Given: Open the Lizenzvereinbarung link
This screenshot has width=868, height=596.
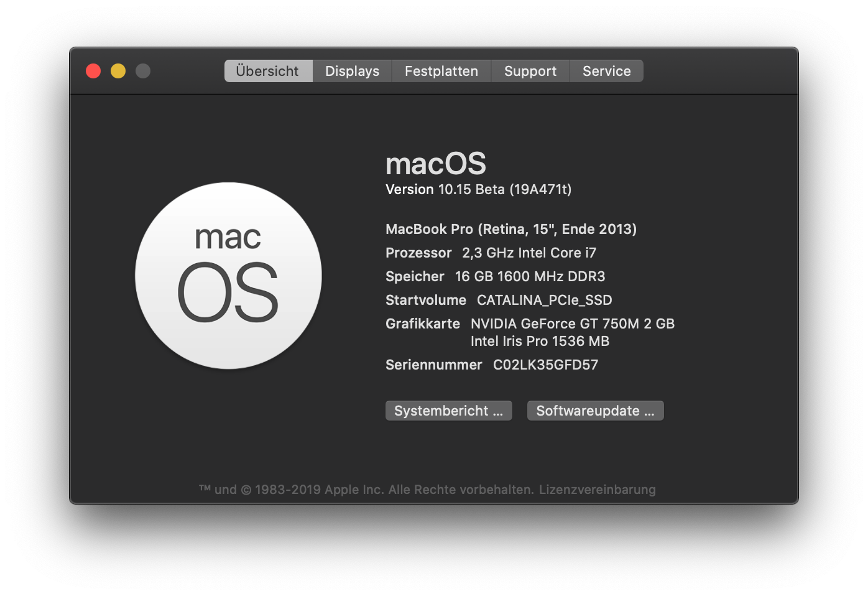Looking at the screenshot, I should pos(597,490).
